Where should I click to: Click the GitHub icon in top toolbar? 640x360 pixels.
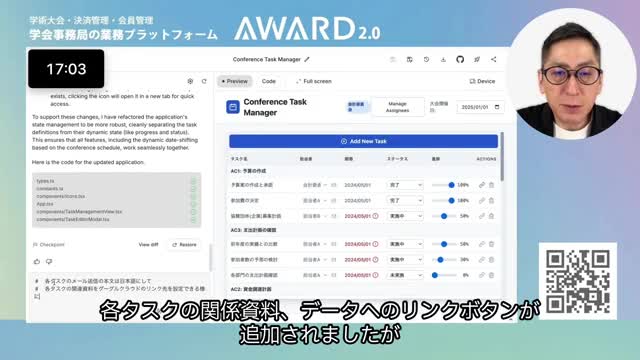click(460, 60)
